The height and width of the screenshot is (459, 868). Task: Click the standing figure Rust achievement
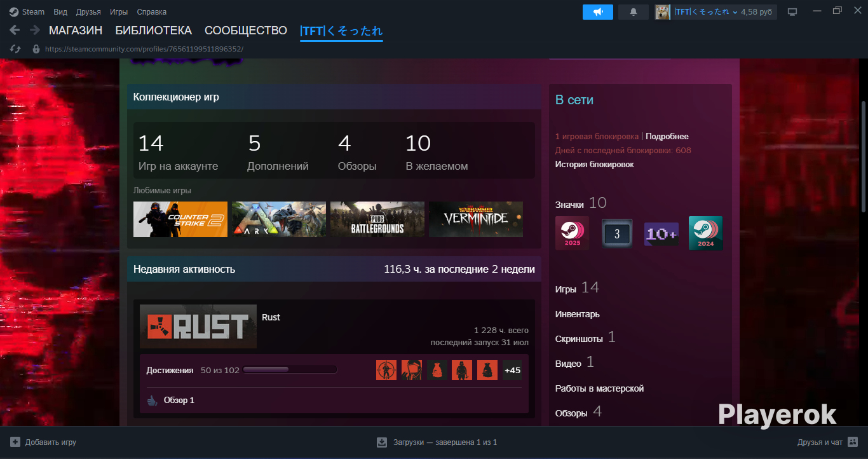462,370
